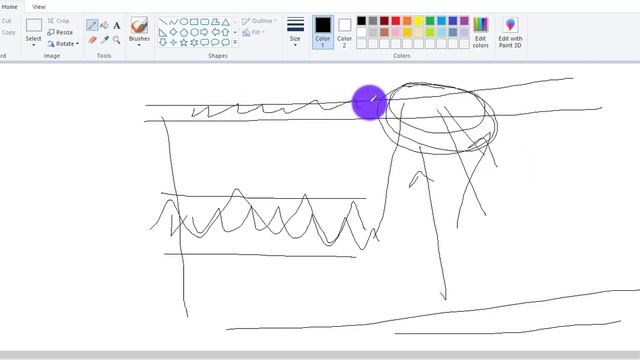This screenshot has width=640, height=360.
Task: Switch to the View ribbon tab
Action: coord(39,7)
